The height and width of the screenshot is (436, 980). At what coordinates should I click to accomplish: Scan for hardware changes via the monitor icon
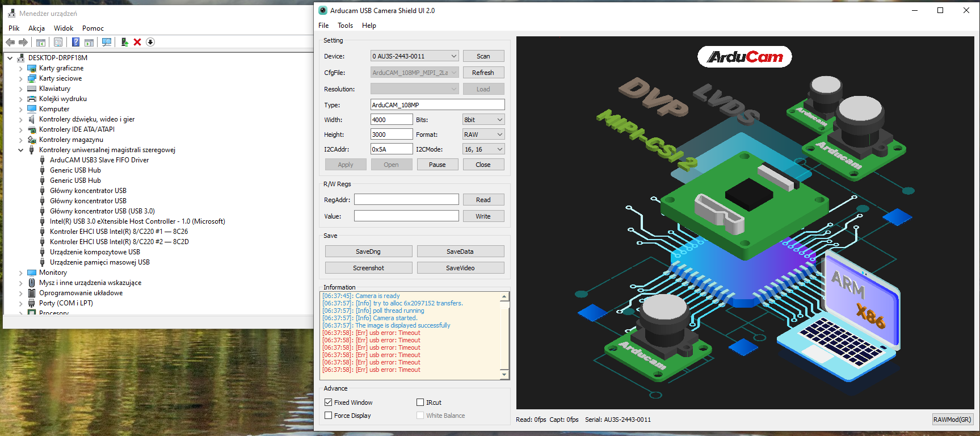[106, 42]
